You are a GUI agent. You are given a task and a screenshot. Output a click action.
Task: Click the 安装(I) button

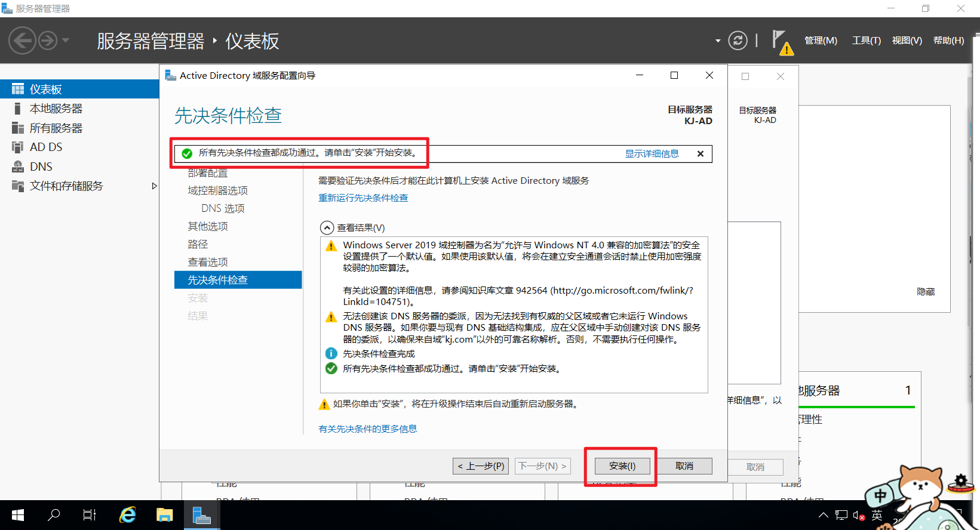click(622, 466)
